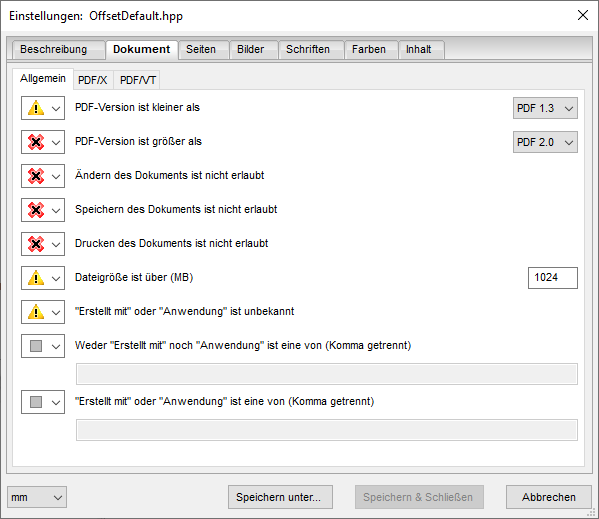Image resolution: width=599 pixels, height=519 pixels.
Task: Click error icon for 'Drucken des Dokuments' rule
Action: point(36,244)
